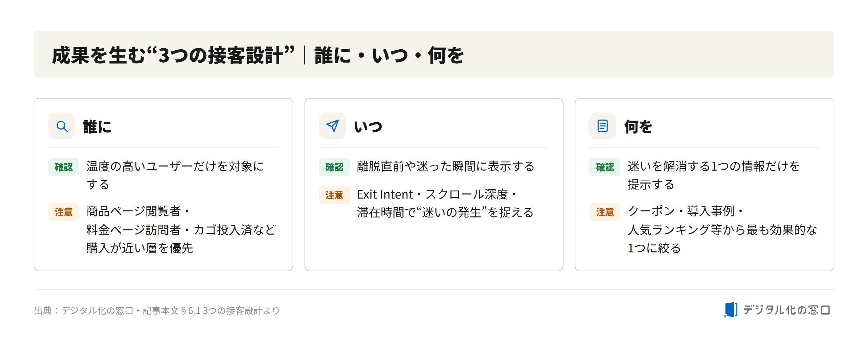
Task: Click the magnifier icon beside 誰に
Action: click(x=62, y=126)
